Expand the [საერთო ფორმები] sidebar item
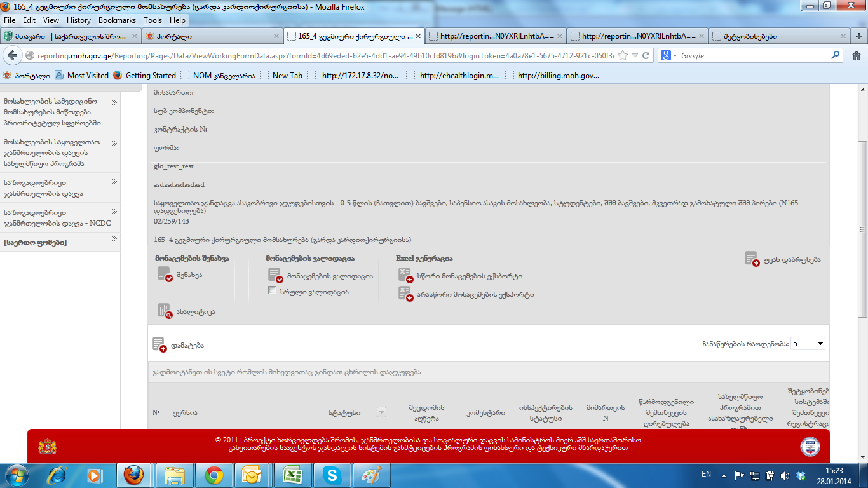This screenshot has width=868, height=488. point(114,240)
